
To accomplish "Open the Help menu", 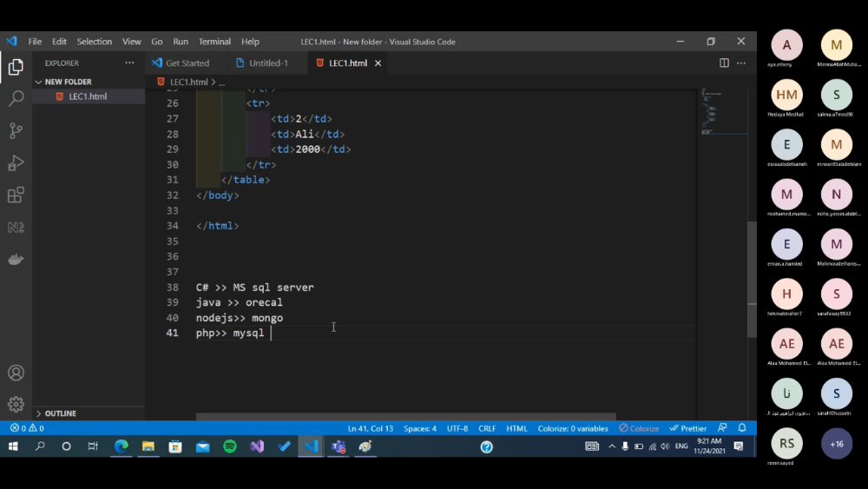I will (250, 42).
